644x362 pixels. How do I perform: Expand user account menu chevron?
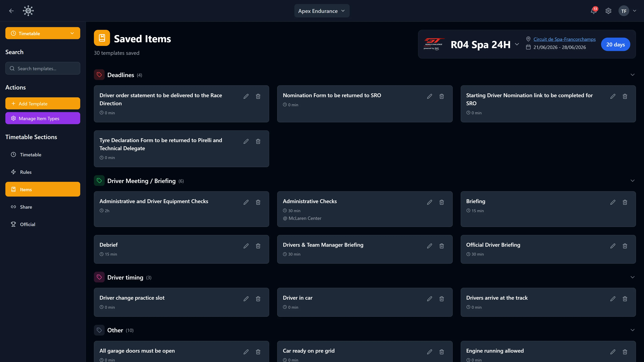(x=634, y=11)
